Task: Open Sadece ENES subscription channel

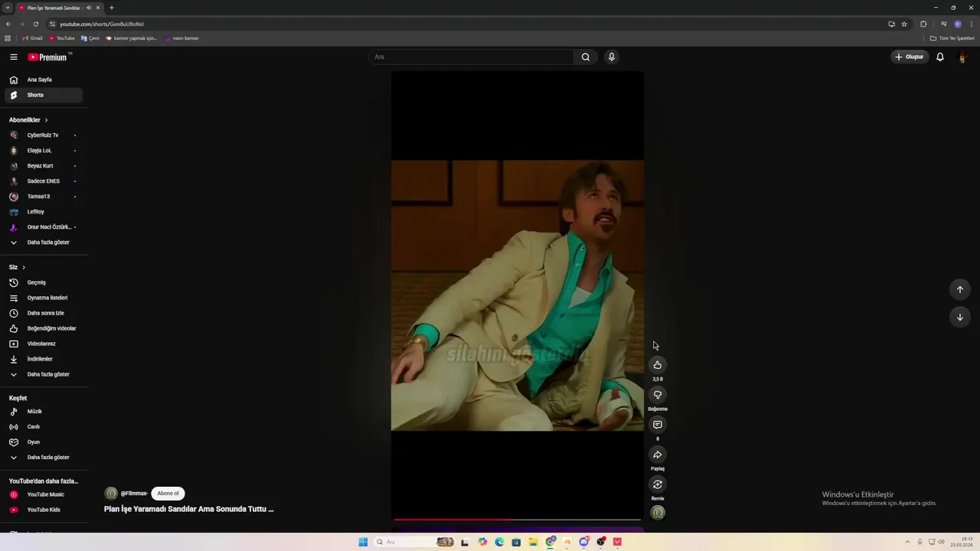Action: click(44, 181)
